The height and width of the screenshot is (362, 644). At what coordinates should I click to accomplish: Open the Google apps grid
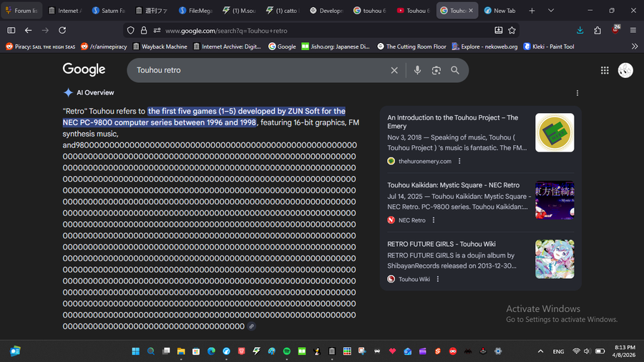pos(605,70)
